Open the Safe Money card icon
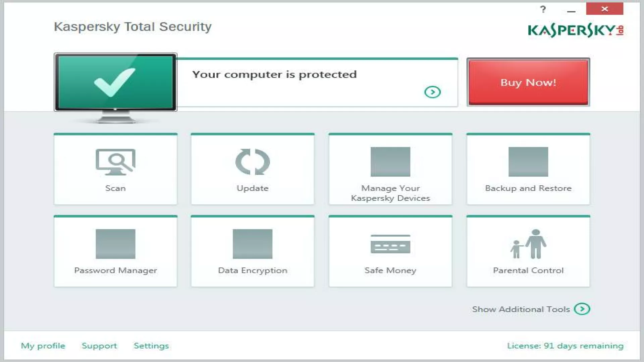This screenshot has width=644, height=362. point(390,244)
